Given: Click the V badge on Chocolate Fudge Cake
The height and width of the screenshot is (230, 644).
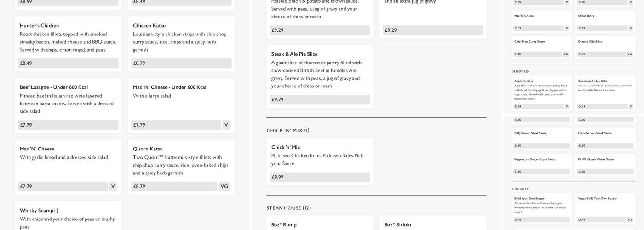Looking at the screenshot, I should click(630, 106).
